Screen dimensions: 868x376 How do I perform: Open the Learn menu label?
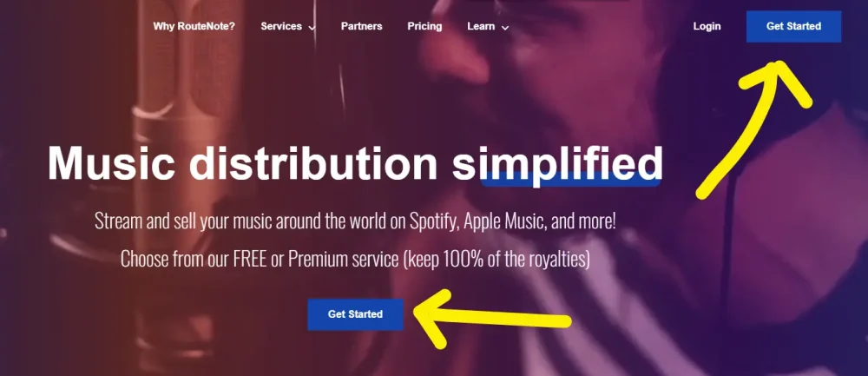click(x=481, y=26)
